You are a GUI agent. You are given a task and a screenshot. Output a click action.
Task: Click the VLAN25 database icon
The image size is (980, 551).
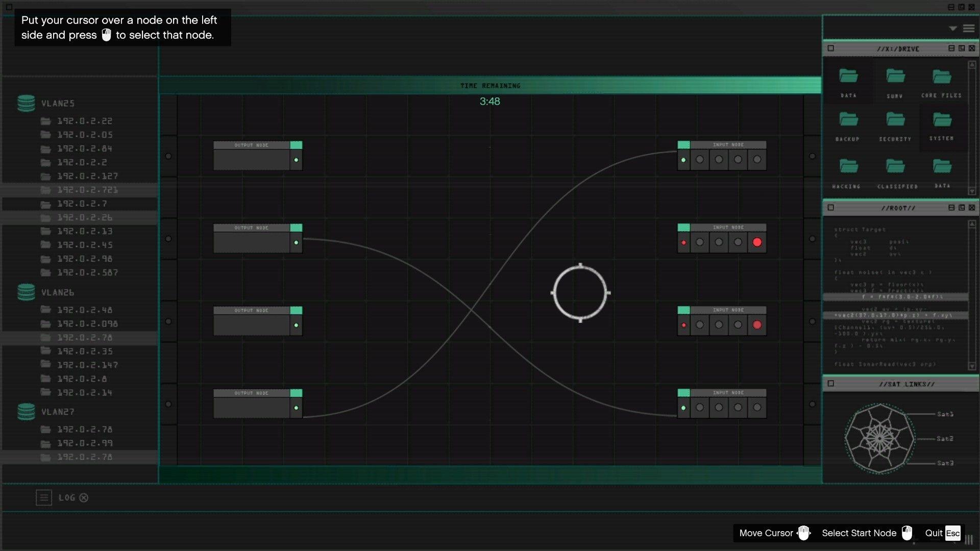click(x=26, y=103)
